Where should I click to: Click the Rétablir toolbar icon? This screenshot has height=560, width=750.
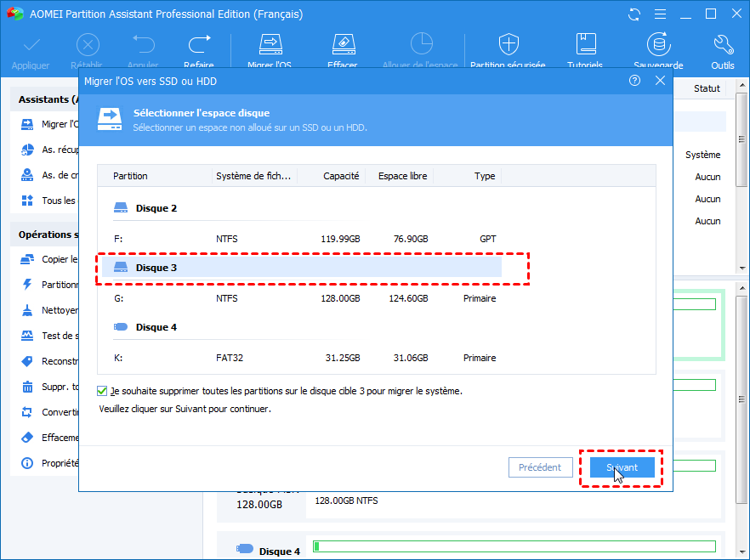click(88, 45)
